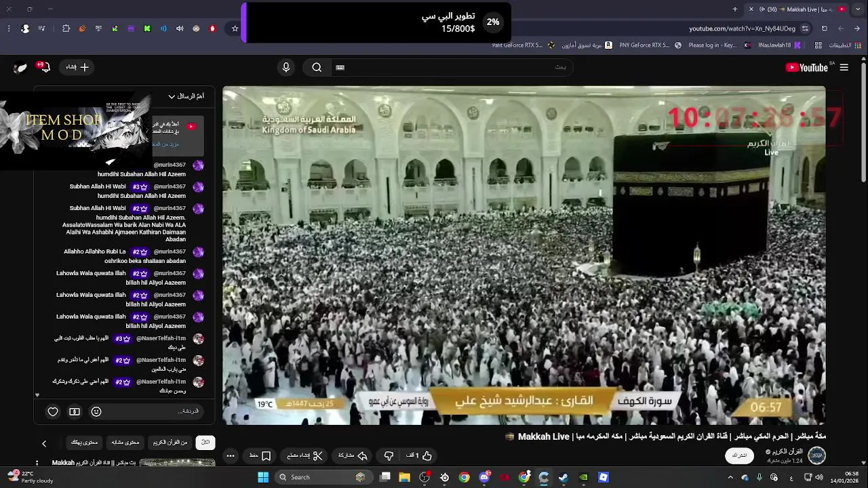Image resolution: width=868 pixels, height=488 pixels.
Task: Open the media control playlist icon in toolbar
Action: click(42, 28)
